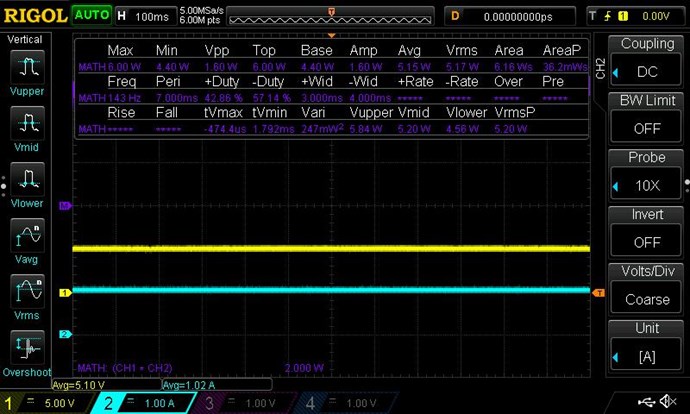Click the MATH scale 2.000 W value

(x=304, y=368)
